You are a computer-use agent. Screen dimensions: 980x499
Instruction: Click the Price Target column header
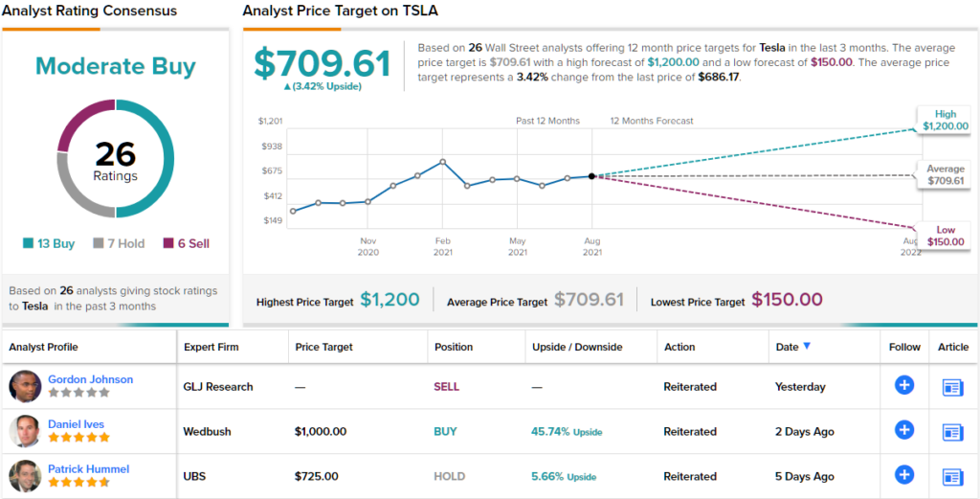pyautogui.click(x=323, y=347)
